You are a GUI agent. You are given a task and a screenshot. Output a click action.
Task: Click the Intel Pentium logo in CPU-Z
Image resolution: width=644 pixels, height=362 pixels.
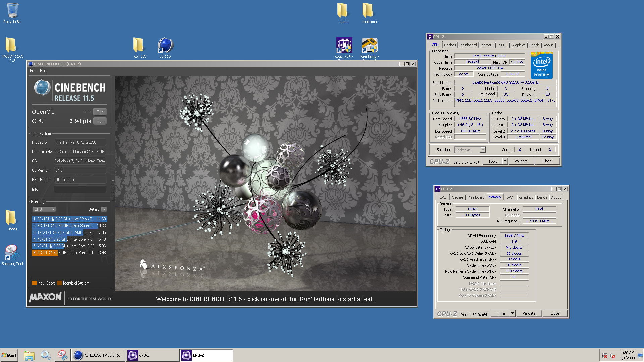pos(542,65)
